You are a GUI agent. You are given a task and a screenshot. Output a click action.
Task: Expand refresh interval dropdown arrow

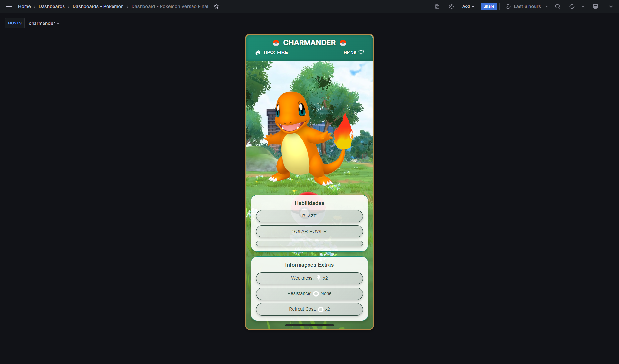[x=583, y=6]
